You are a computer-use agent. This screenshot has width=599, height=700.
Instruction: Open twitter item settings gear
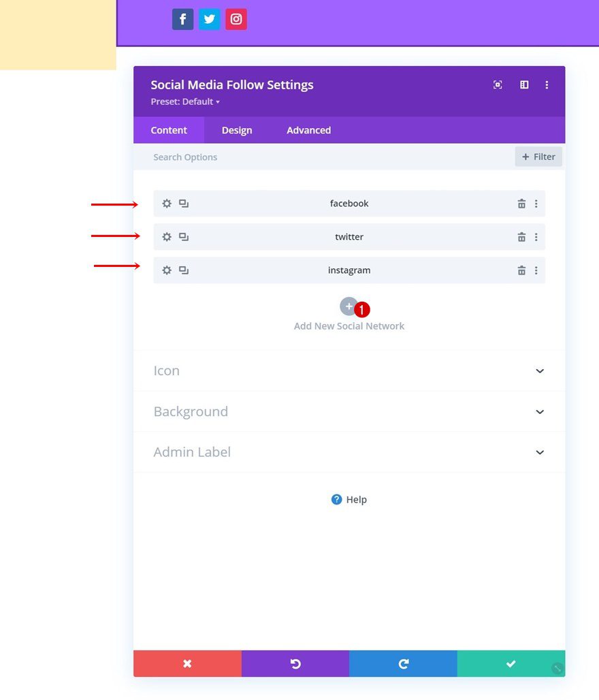[x=167, y=236]
